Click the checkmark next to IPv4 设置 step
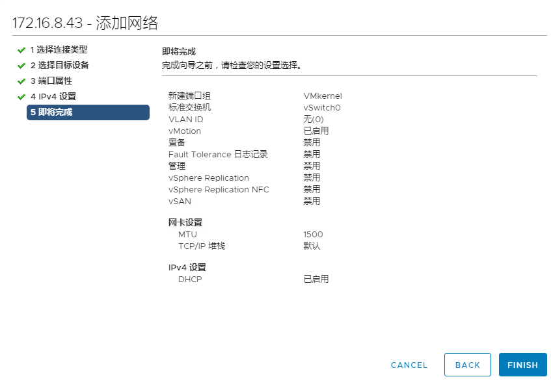This screenshot has height=392, width=551. (x=21, y=97)
